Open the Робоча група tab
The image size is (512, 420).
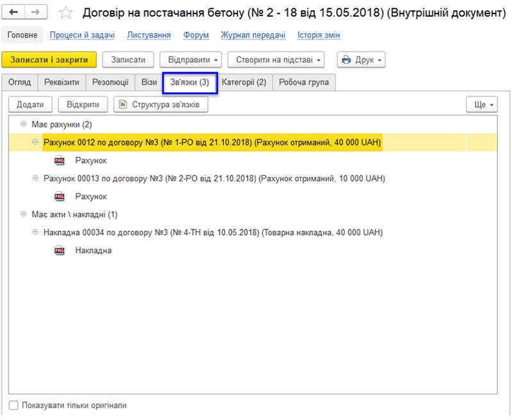point(303,82)
